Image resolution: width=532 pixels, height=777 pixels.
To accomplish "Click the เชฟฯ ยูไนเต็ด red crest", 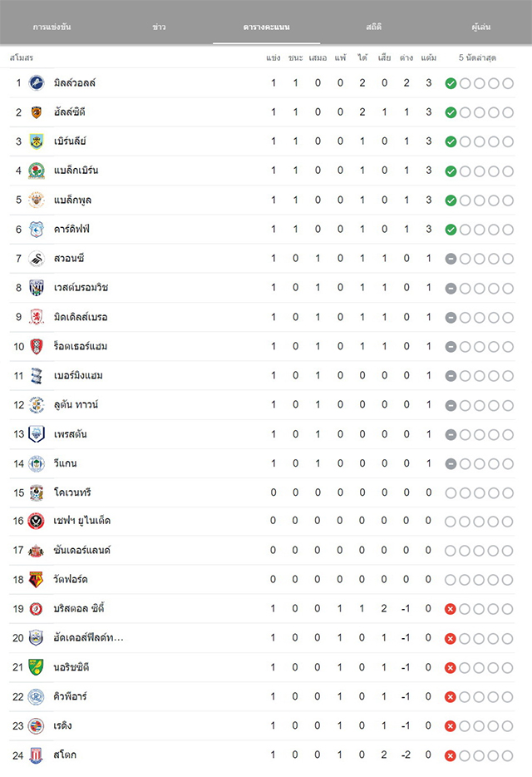I will coord(37,521).
